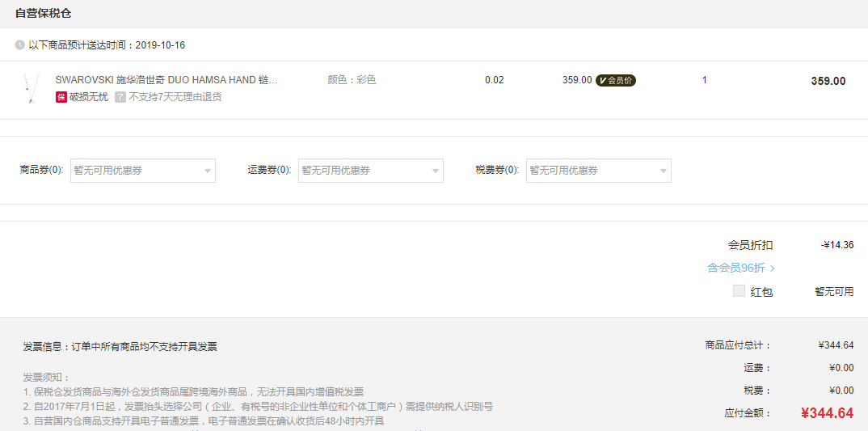
Task: Click the 会员折扣 label
Action: click(750, 245)
